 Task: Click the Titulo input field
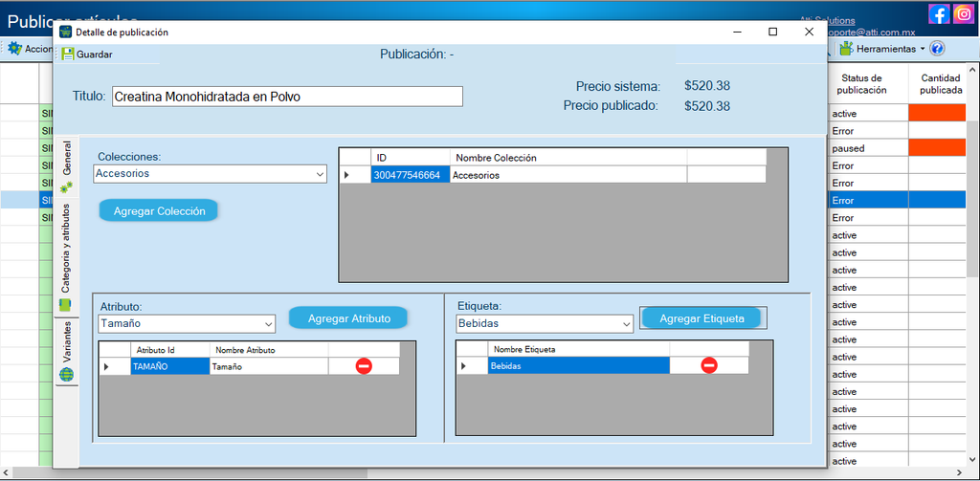pyautogui.click(x=287, y=97)
